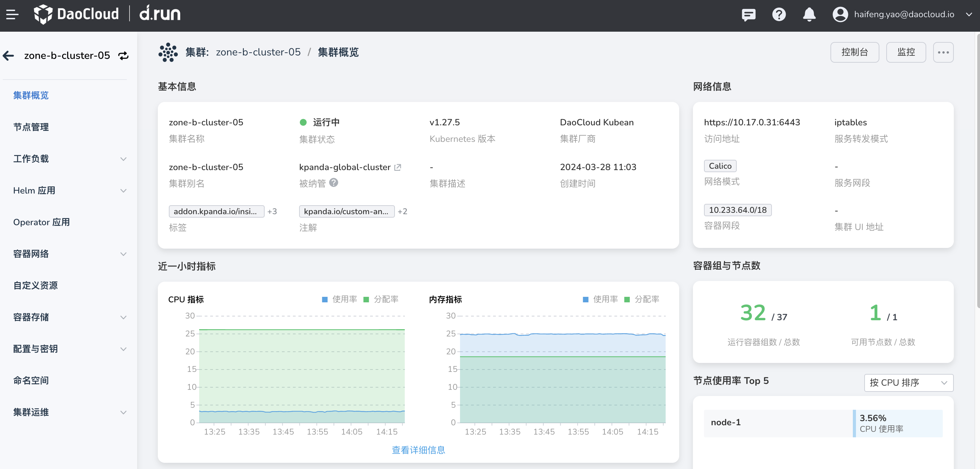The height and width of the screenshot is (469, 980).
Task: Click the kpanda-global-cluster link
Action: pyautogui.click(x=345, y=167)
